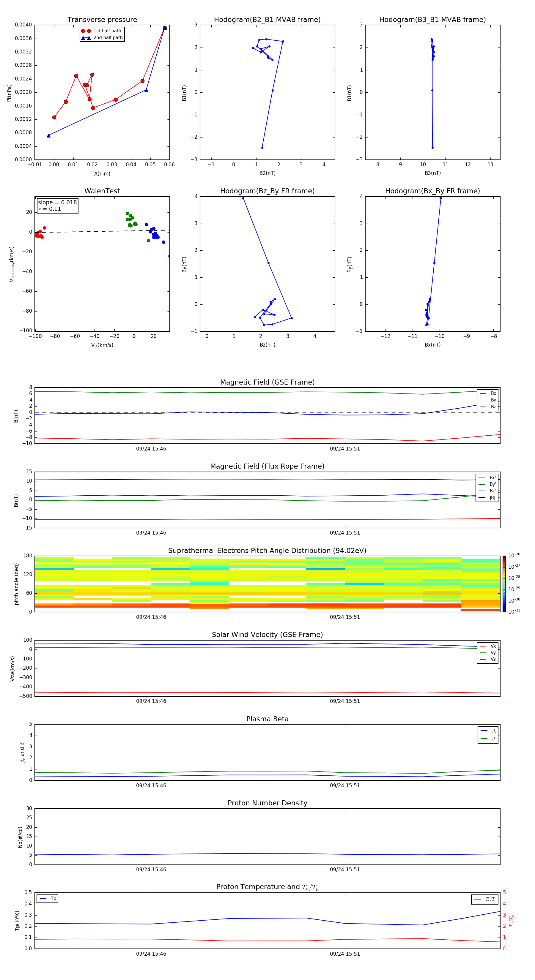Click the "Bx(nT)" x-axis label
535x980 pixels.
click(432, 345)
